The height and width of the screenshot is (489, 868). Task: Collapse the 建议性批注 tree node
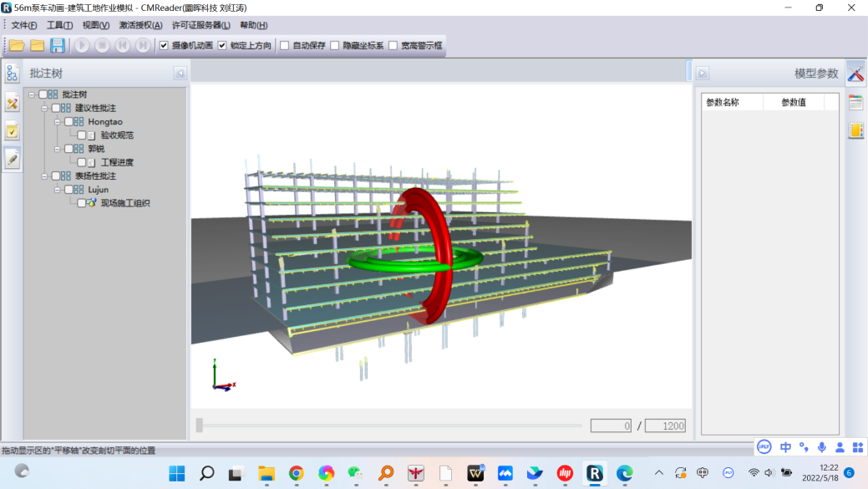45,108
